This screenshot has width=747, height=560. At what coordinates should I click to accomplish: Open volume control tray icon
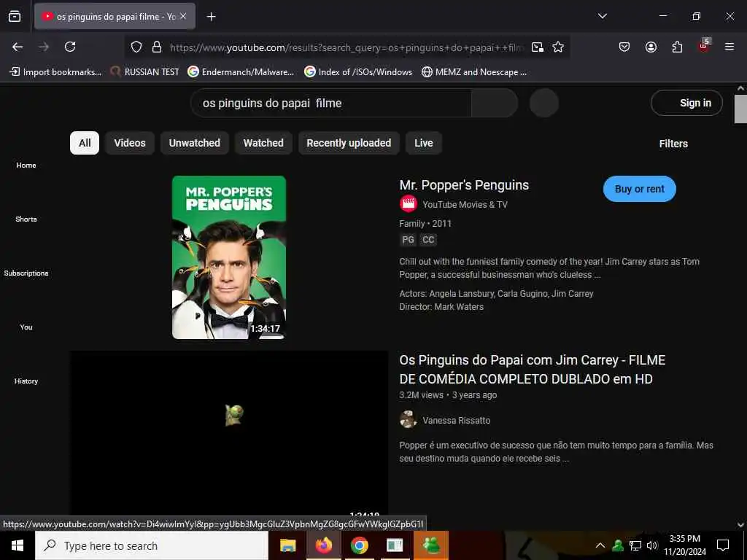pyautogui.click(x=651, y=545)
